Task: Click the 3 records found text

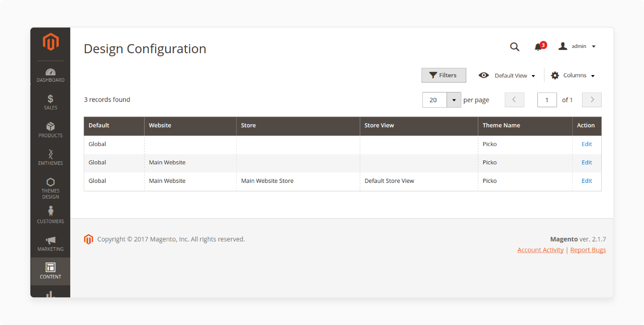Action: pyautogui.click(x=107, y=100)
